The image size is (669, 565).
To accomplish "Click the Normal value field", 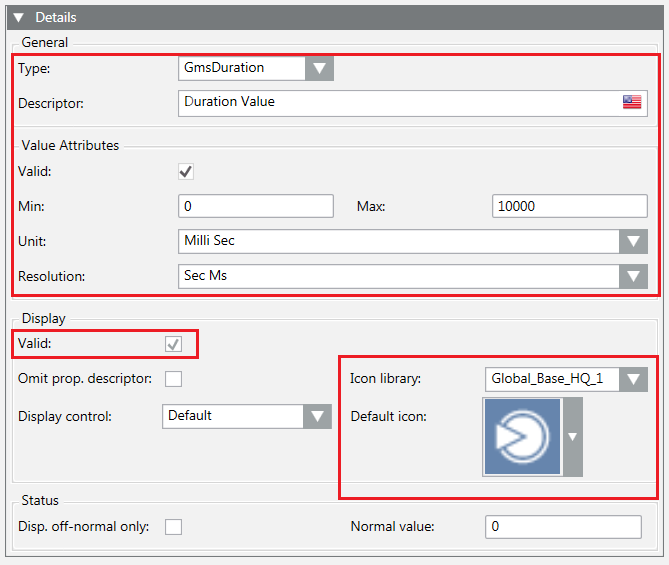I will (563, 527).
